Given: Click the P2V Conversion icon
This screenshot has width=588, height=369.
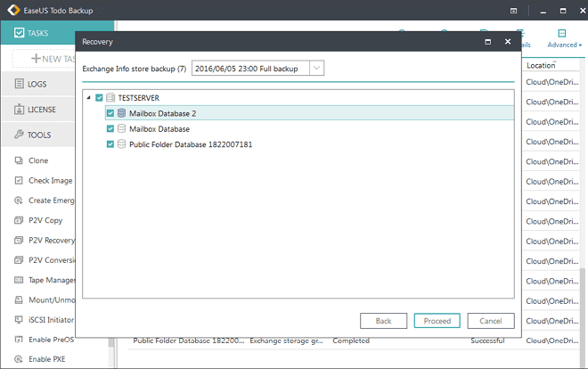Looking at the screenshot, I should 19,260.
